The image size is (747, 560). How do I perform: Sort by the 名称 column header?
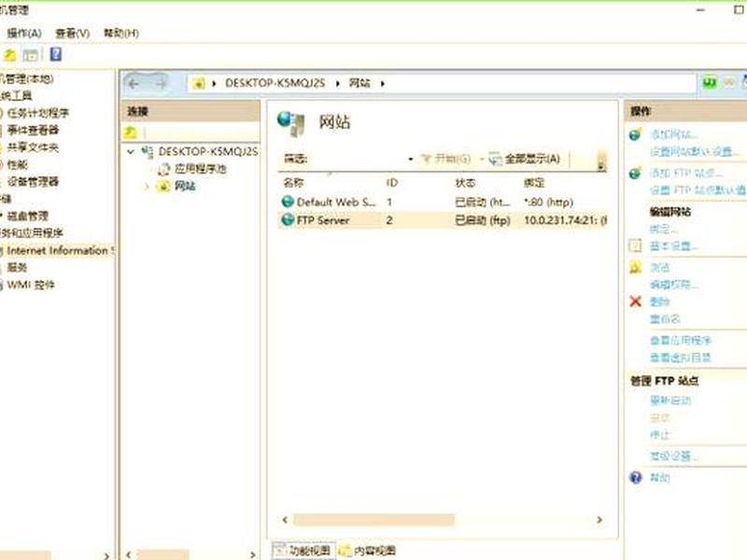click(293, 182)
